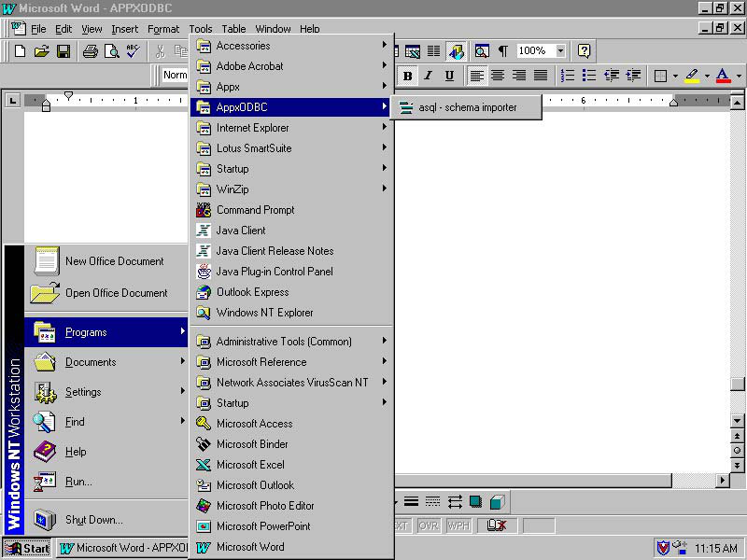The height and width of the screenshot is (560, 747).
Task: Launch Microsoft Excel
Action: (x=291, y=464)
